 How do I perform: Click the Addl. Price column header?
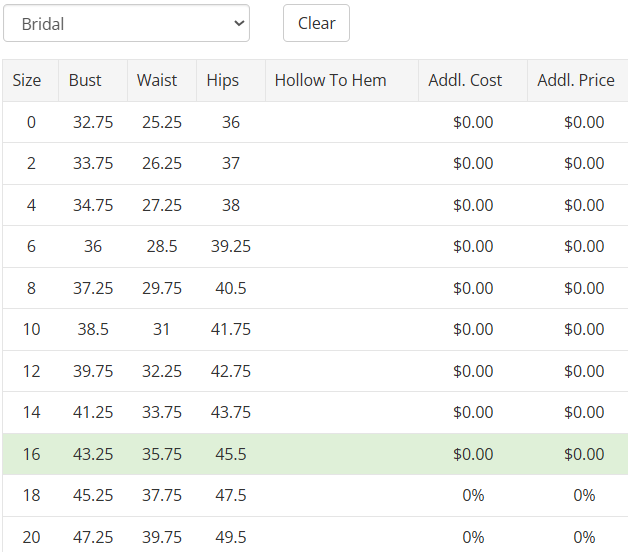tap(578, 81)
